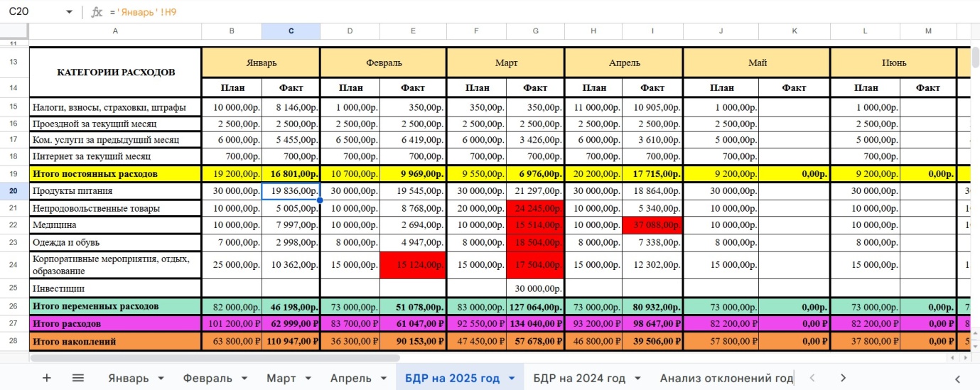Screen dimensions: 980x390
Task: Click the add new sheet plus icon
Action: click(x=47, y=378)
